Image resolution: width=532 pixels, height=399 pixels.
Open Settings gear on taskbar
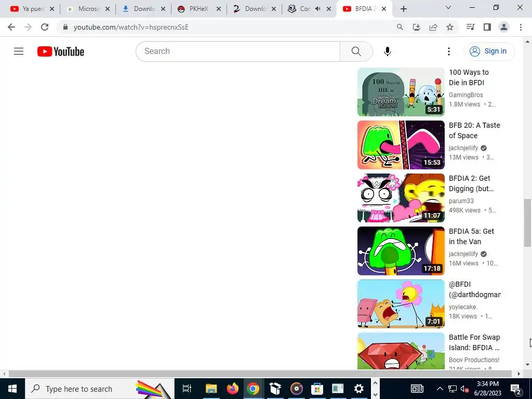(358, 389)
